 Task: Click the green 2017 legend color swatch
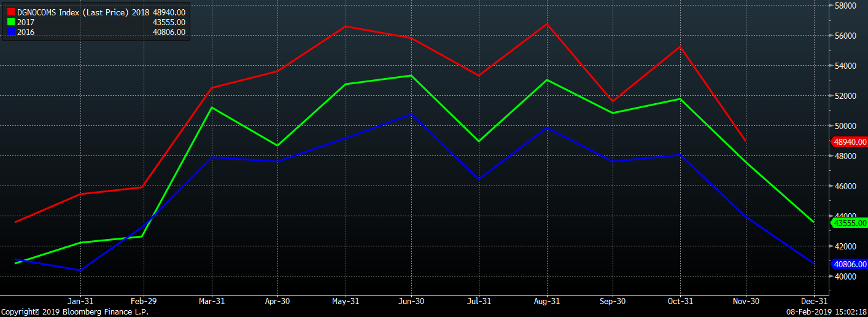point(10,22)
